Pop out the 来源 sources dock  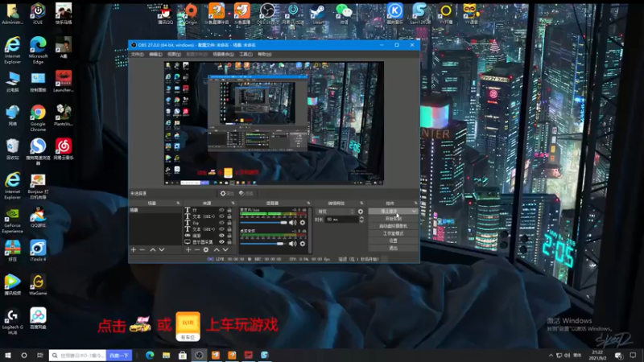[x=233, y=204]
